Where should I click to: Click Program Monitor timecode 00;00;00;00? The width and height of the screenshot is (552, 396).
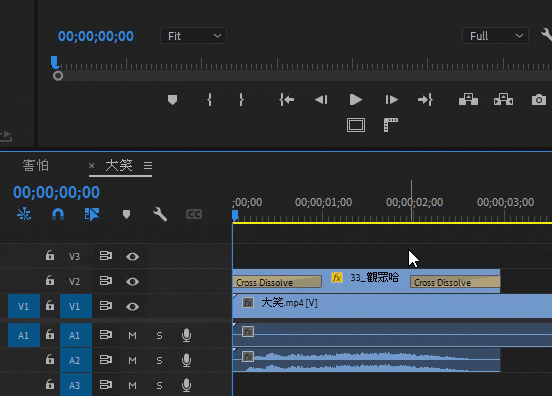point(96,36)
